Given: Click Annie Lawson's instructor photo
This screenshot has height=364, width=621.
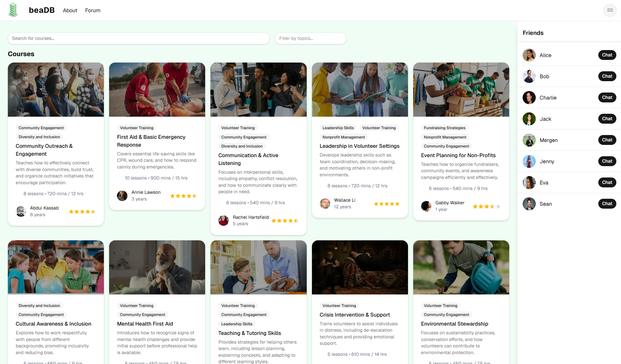Looking at the screenshot, I should [x=122, y=196].
